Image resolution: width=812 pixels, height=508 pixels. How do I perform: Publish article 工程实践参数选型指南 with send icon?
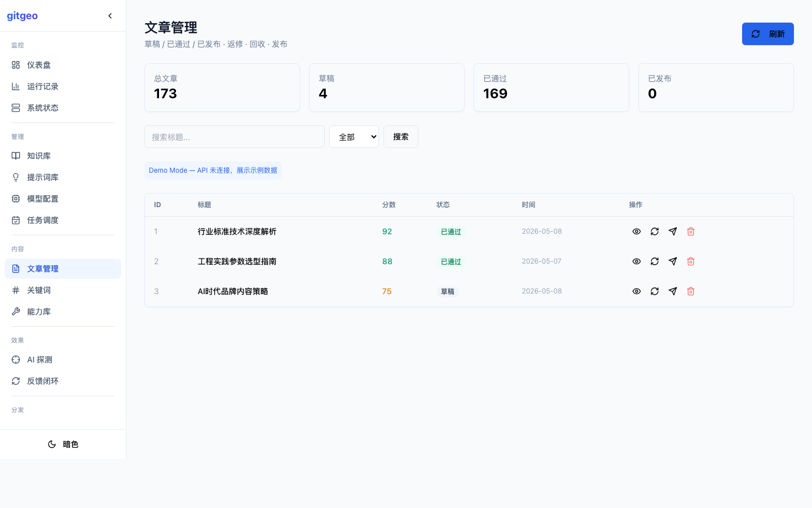(673, 261)
